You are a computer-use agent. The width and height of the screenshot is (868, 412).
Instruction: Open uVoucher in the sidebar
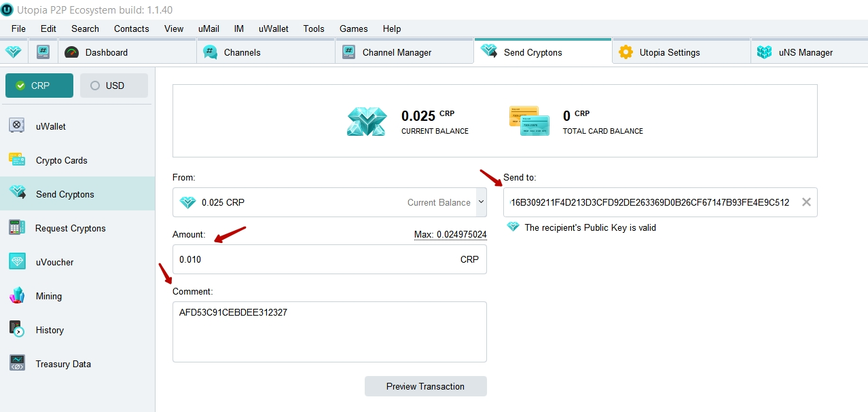77,262
